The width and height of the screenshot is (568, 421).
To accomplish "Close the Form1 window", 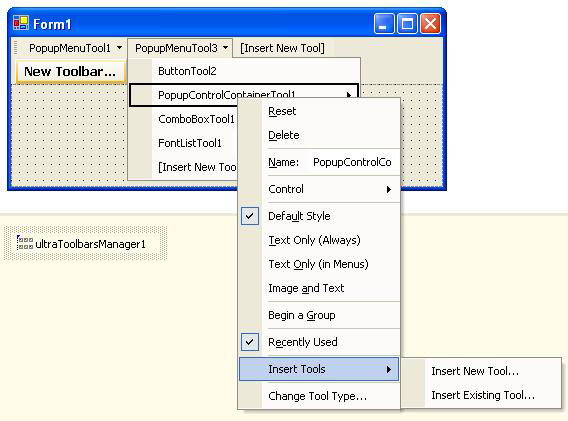I will point(430,24).
